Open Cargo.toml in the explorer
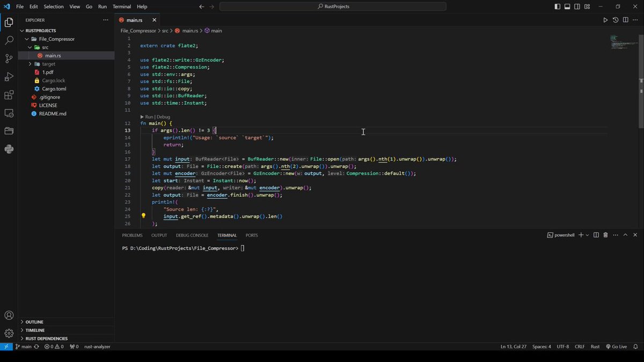The image size is (644, 362). tap(54, 88)
